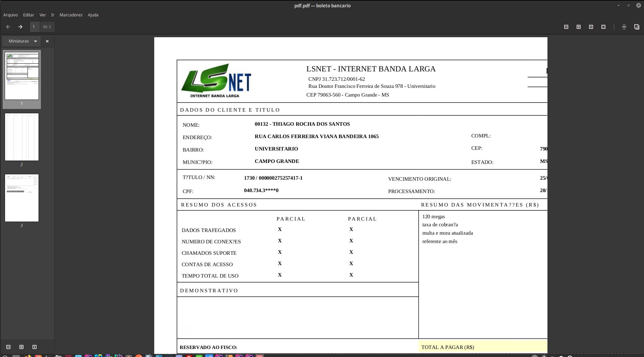Enable continuous scroll mode

624,27
